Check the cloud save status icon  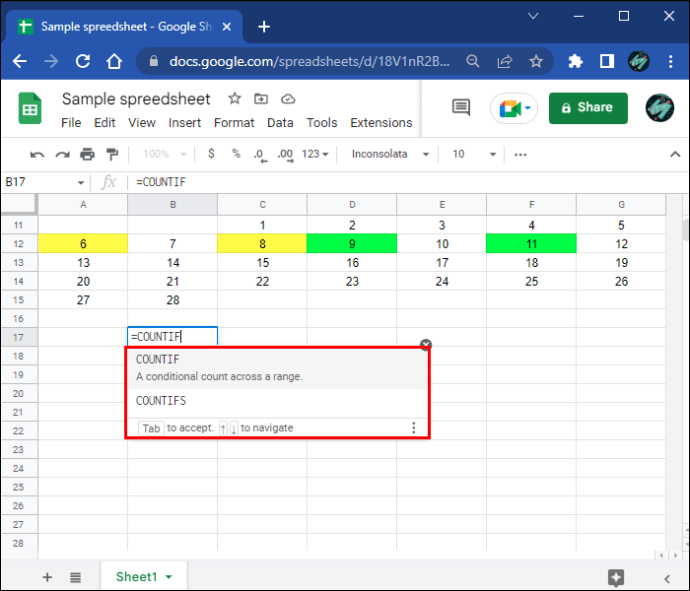coord(288,99)
